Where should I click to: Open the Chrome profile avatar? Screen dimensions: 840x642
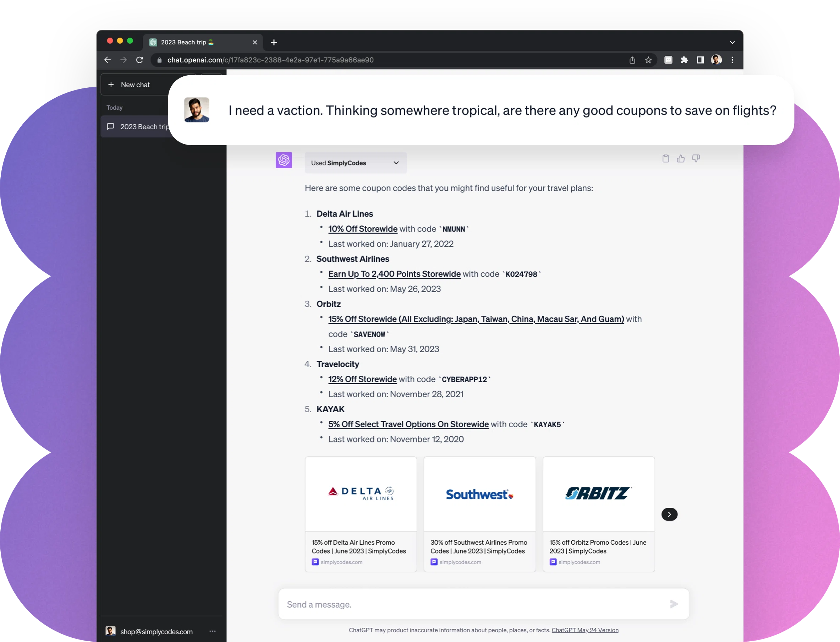[x=716, y=60]
